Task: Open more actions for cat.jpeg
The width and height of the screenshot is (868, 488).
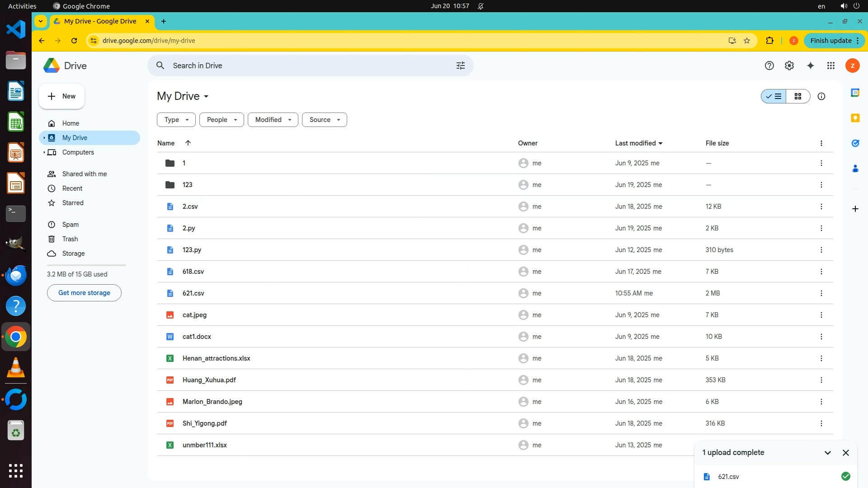Action: click(x=821, y=315)
